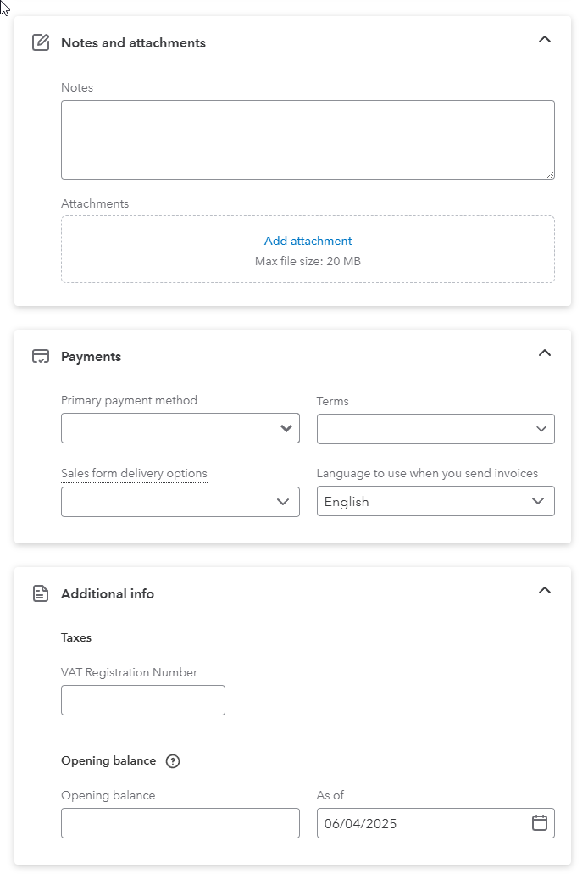Collapse the Payments section
This screenshot has height=874, width=588.
pyautogui.click(x=545, y=353)
